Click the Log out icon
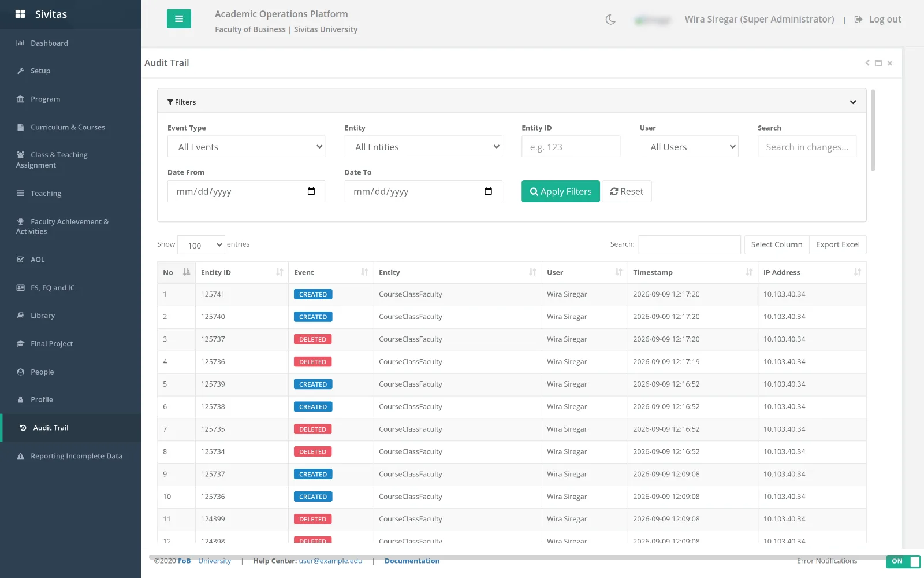 tap(859, 19)
